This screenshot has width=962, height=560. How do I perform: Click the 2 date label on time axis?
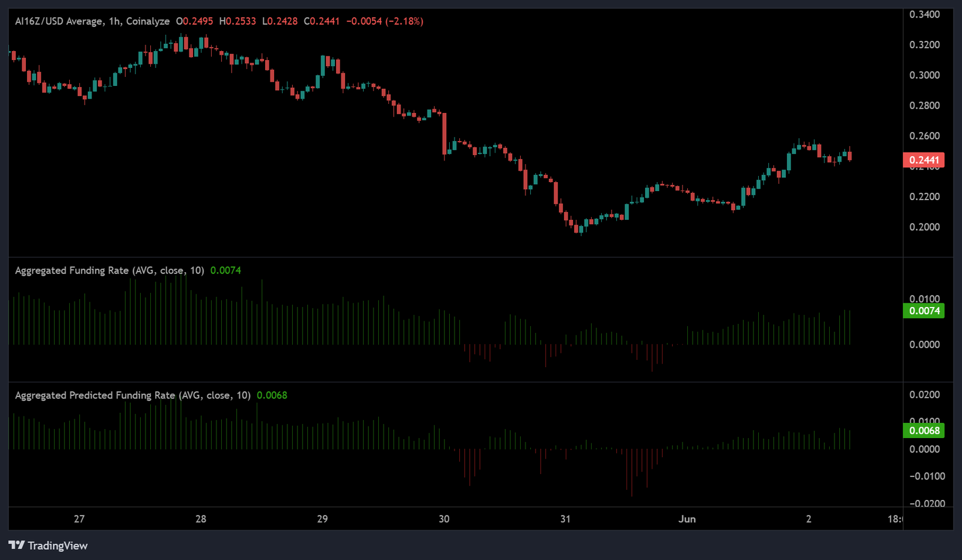pos(809,519)
